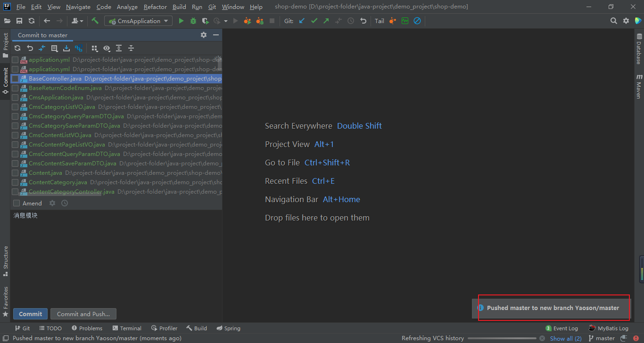Click the Save All floppy disk icon
Screen dimensions: 644x343
[x=19, y=21]
